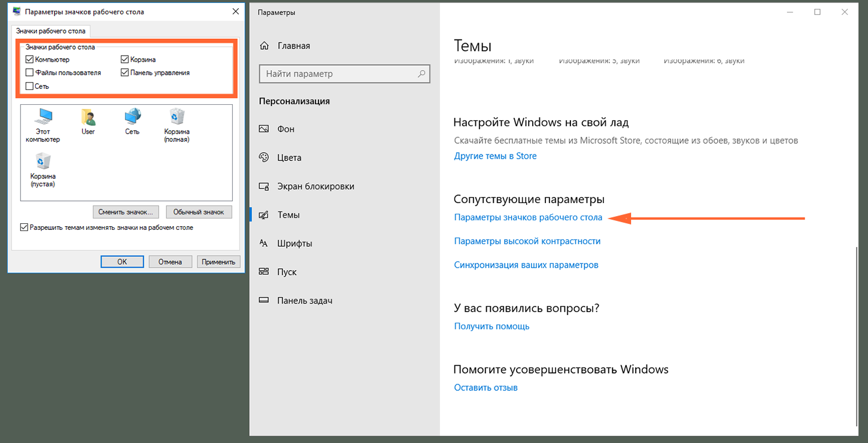The image size is (868, 443).
Task: Open the Экран блокировки page
Action: click(344, 186)
